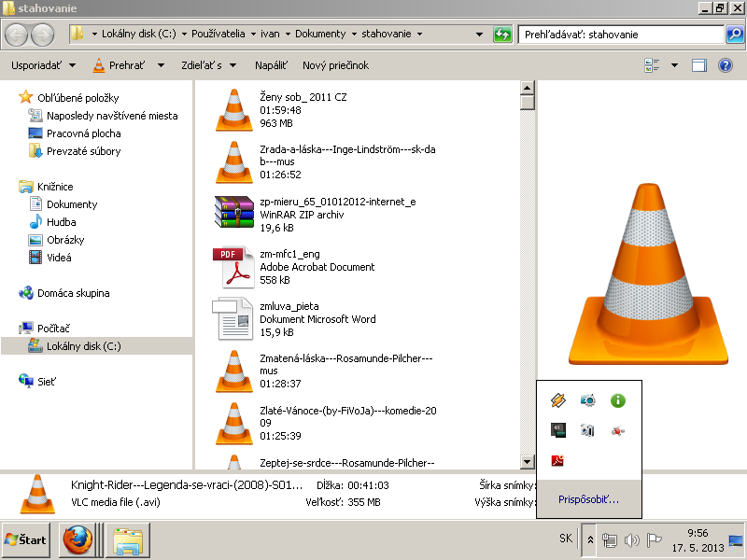Viewport: 747px width, 560px height.
Task: Click Dokumenty in the address bar path
Action: point(320,34)
